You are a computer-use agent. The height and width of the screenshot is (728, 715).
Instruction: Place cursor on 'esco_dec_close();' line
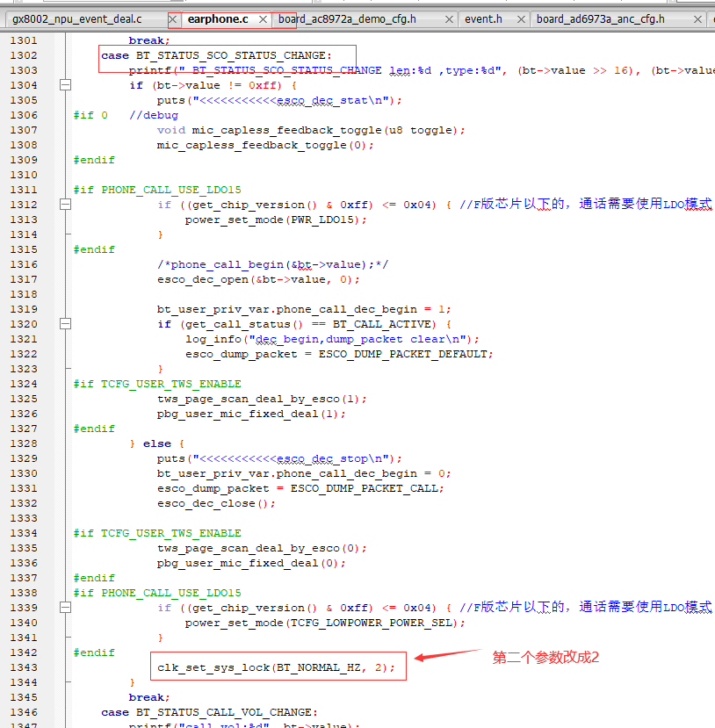pos(216,503)
